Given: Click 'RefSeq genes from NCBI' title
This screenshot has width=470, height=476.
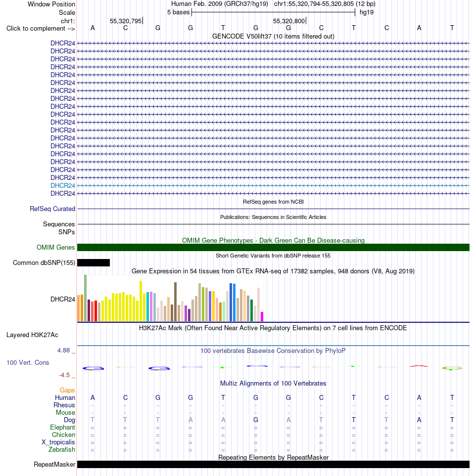Looking at the screenshot, I should coord(273,202).
